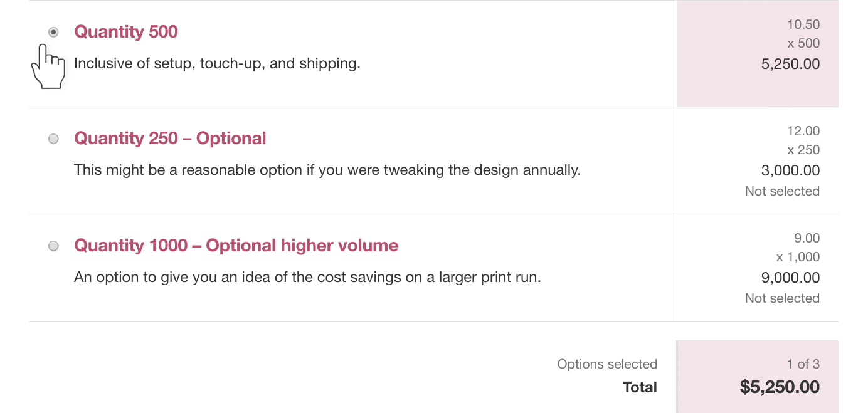Click the setup, touch-up, and shipping description

[217, 64]
